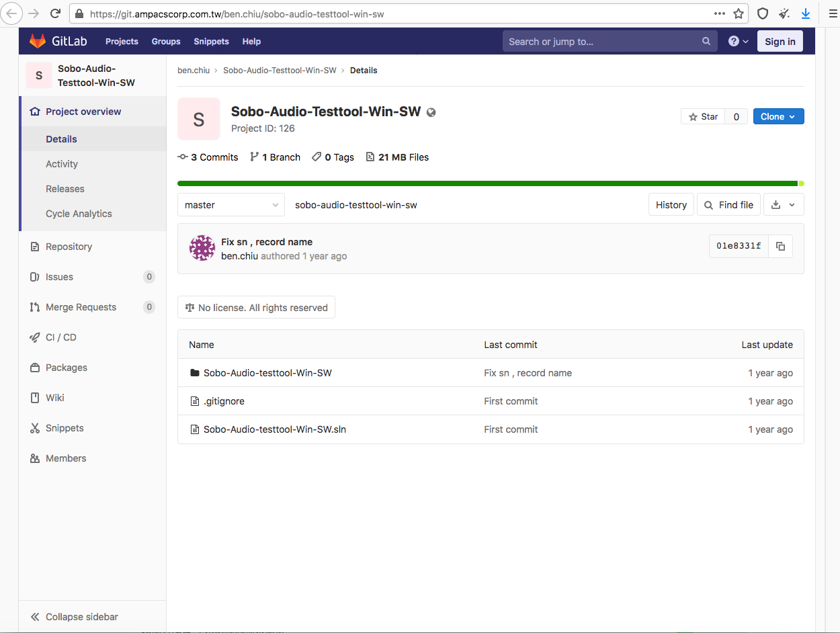Open Wiki in the sidebar
Viewport: 840px width, 633px height.
pos(93,398)
